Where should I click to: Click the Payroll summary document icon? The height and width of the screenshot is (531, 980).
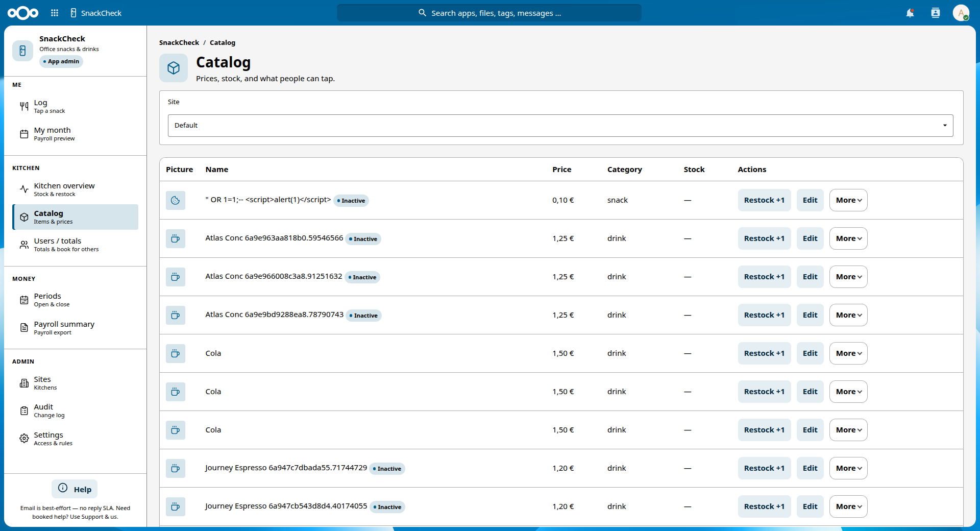[x=24, y=328]
